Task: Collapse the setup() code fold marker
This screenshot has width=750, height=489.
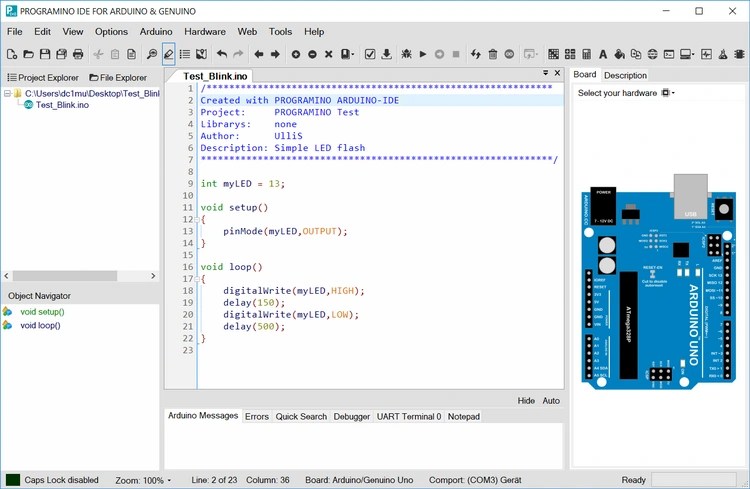Action: pos(197,220)
